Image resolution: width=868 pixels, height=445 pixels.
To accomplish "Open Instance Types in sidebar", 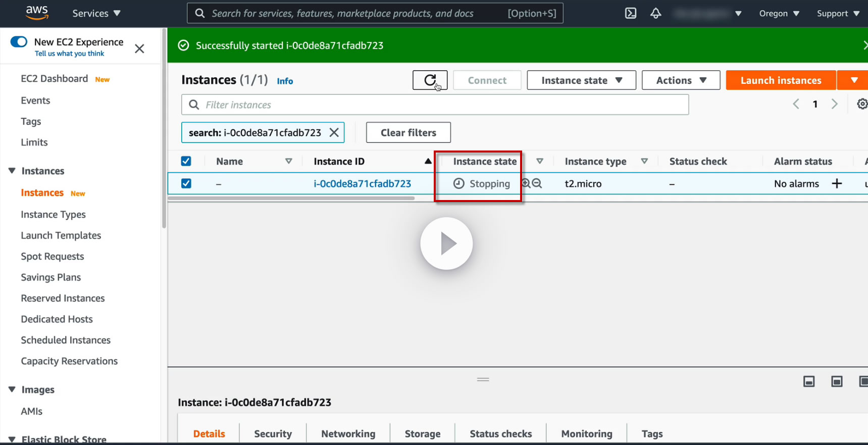I will pyautogui.click(x=53, y=215).
